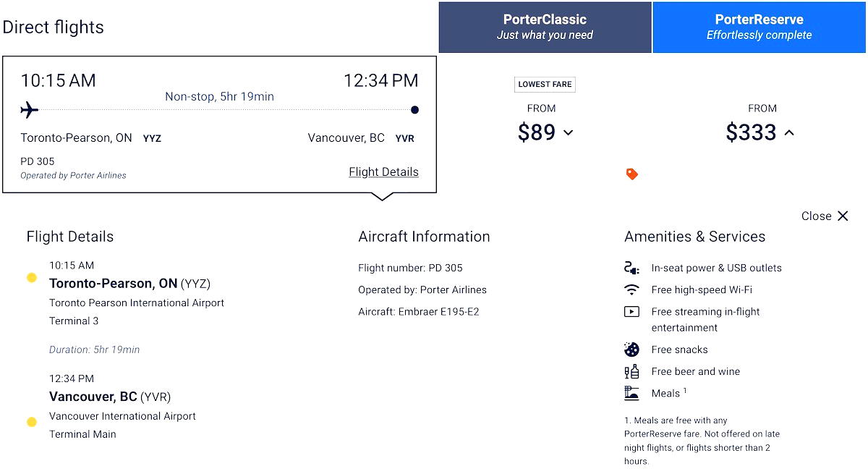Click the LOWEST FARE badge
Viewport: 868px width, 474px height.
545,84
